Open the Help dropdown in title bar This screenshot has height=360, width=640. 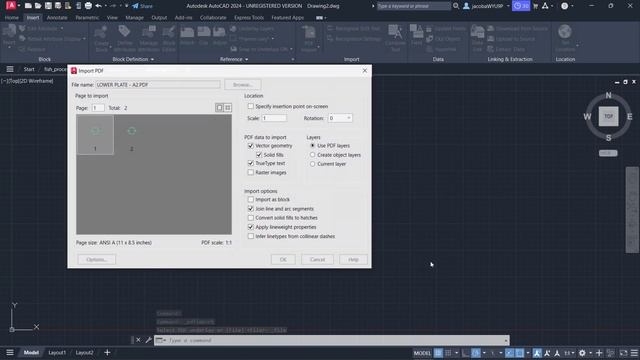(x=572, y=6)
